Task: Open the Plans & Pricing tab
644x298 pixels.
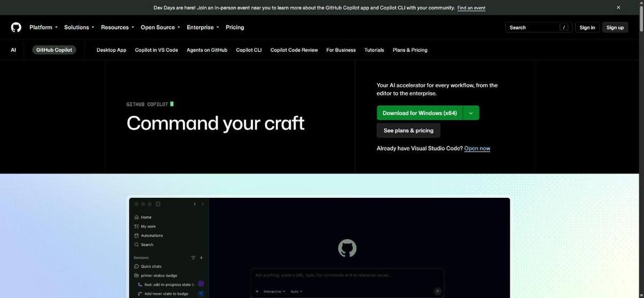Action: [x=410, y=50]
